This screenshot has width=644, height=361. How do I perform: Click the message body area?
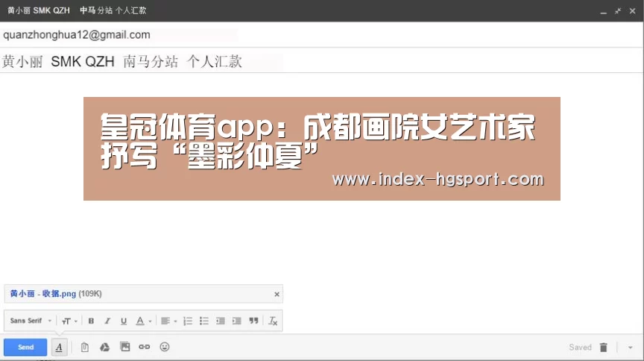(x=322, y=177)
